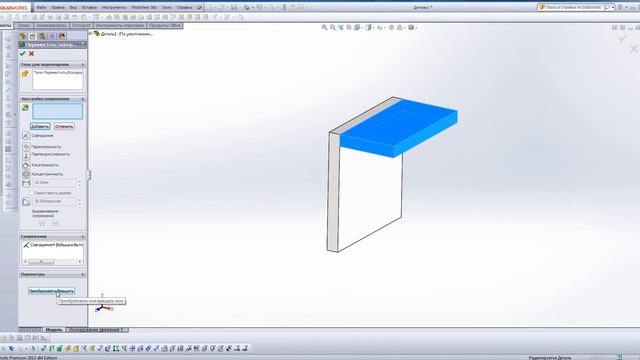Viewport: 640px width, 360px height.
Task: Click the angle value stepper arrows
Action: [x=80, y=202]
